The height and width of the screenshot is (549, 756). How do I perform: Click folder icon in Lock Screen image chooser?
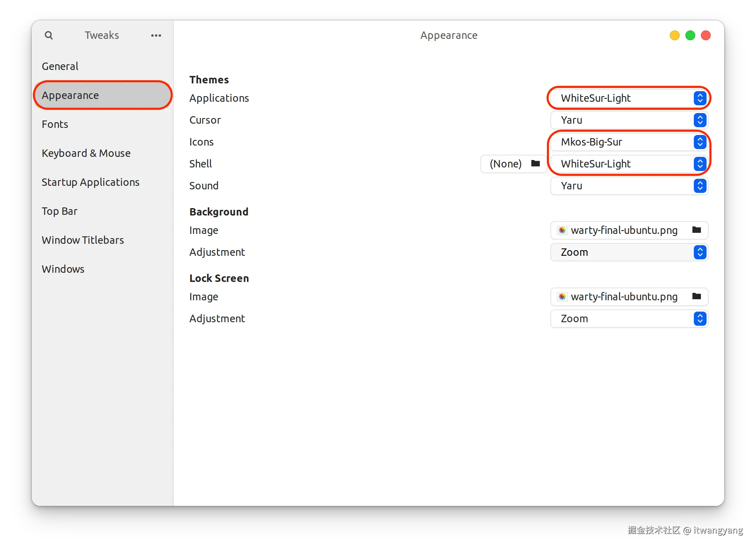coord(696,296)
